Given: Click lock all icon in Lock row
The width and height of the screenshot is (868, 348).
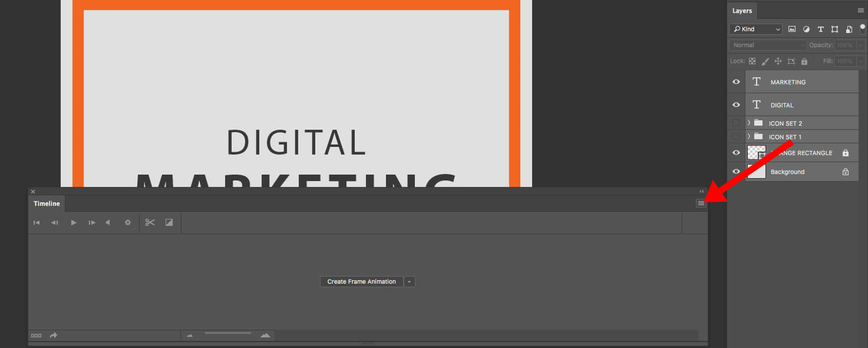Looking at the screenshot, I should tap(804, 61).
